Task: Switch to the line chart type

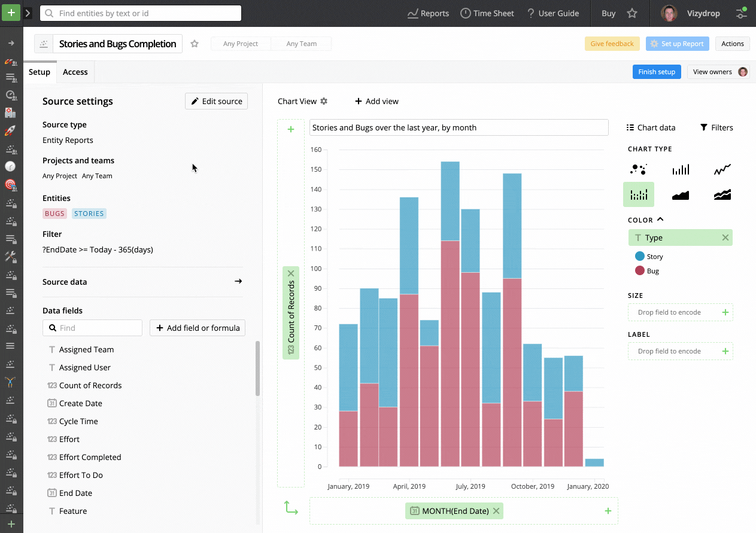Action: [x=722, y=169]
